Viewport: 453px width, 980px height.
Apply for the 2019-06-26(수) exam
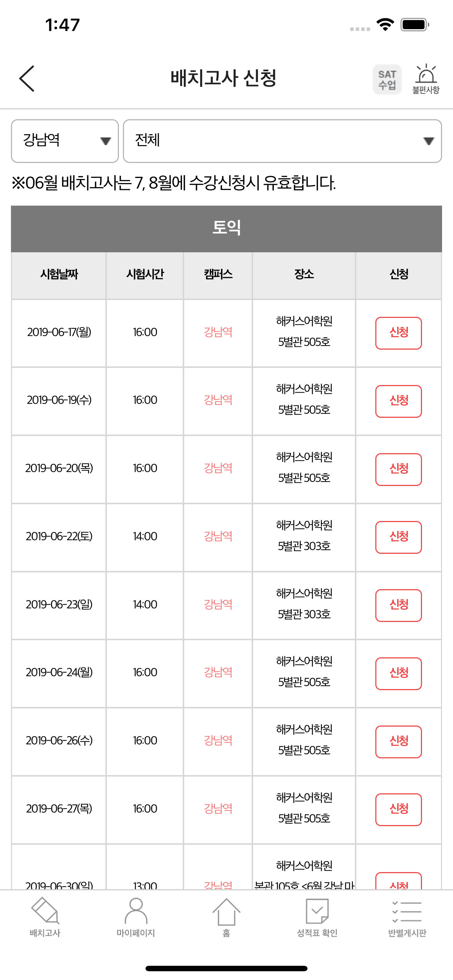pyautogui.click(x=399, y=742)
